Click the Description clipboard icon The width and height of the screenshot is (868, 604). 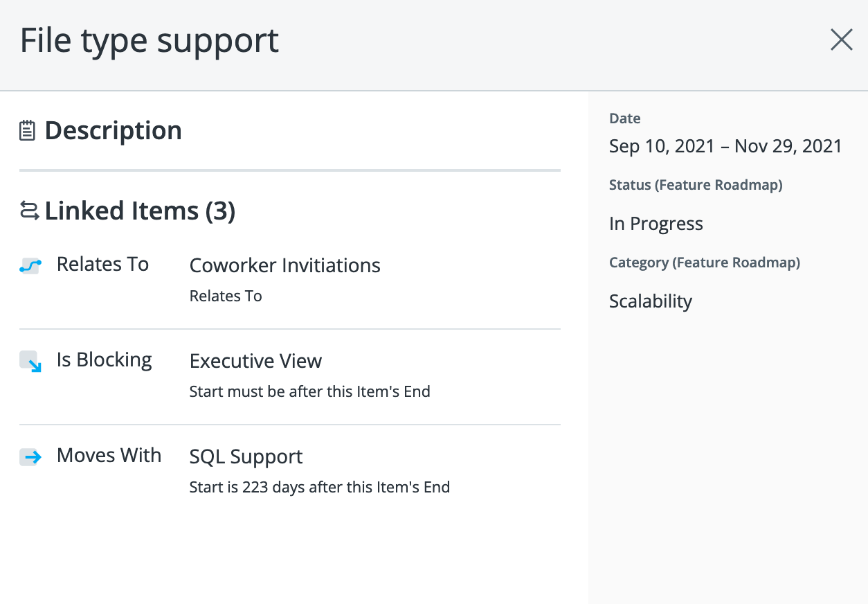(x=27, y=131)
